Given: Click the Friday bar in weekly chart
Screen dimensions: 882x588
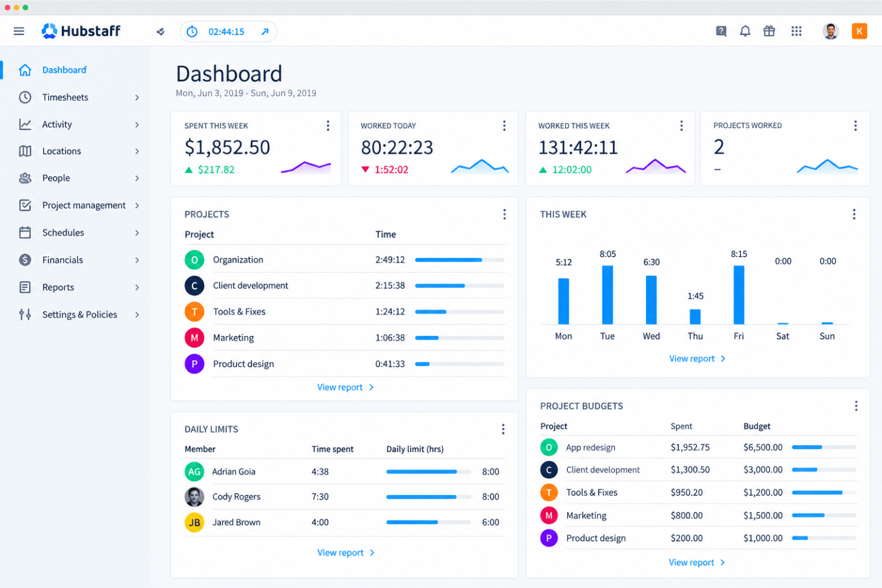Looking at the screenshot, I should coord(739,295).
